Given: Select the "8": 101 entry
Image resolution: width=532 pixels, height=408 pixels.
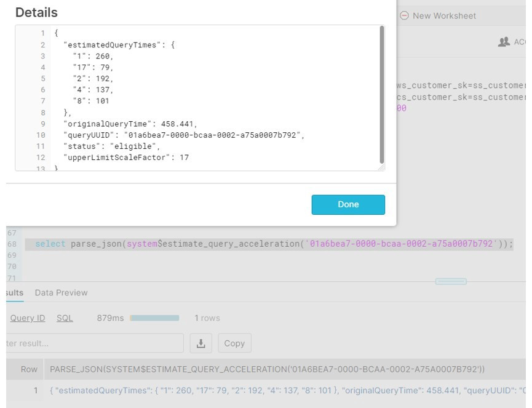Looking at the screenshot, I should tap(91, 101).
